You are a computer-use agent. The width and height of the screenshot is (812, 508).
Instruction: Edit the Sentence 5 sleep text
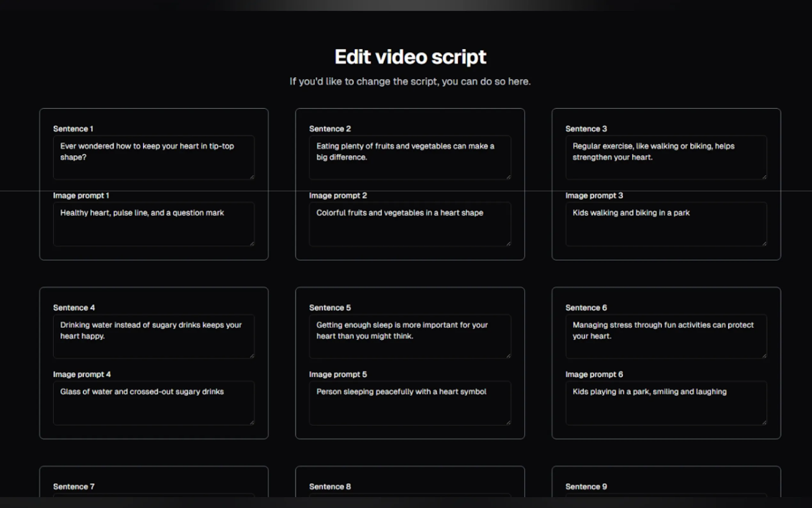pyautogui.click(x=410, y=336)
